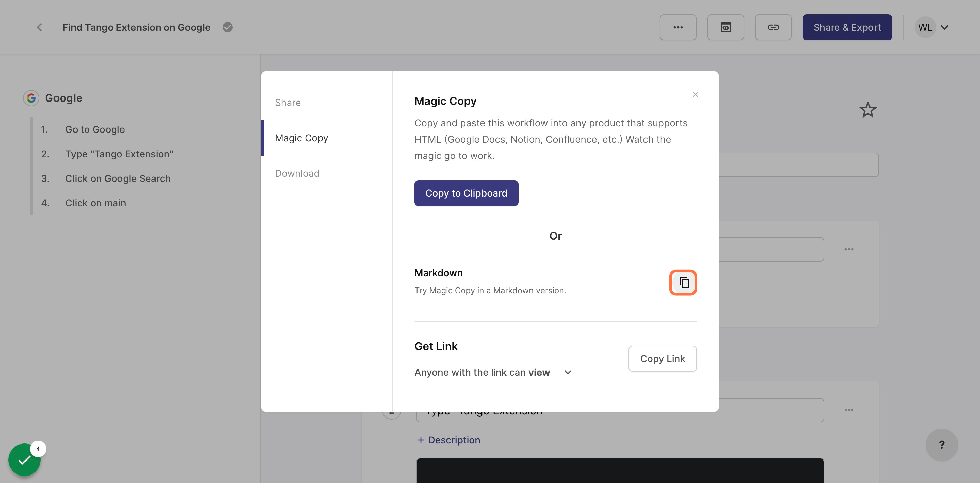
Task: Switch to the Download tab
Action: pos(297,173)
